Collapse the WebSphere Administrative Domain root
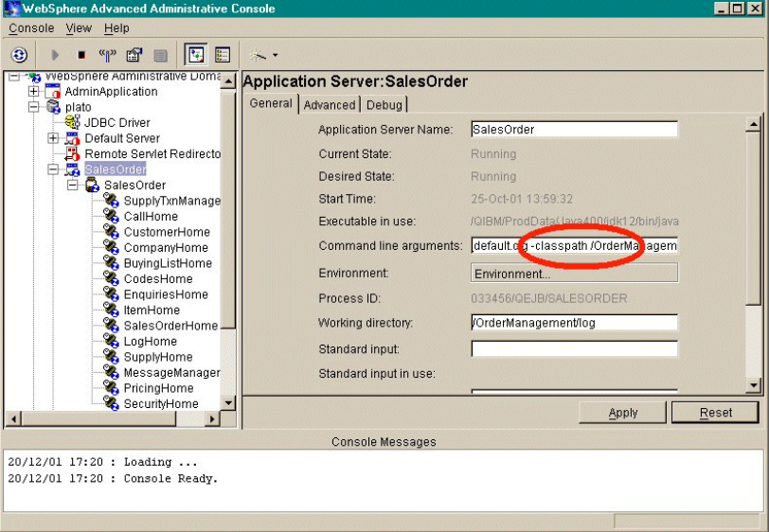Viewport: 769px width, 532px height. (13, 76)
